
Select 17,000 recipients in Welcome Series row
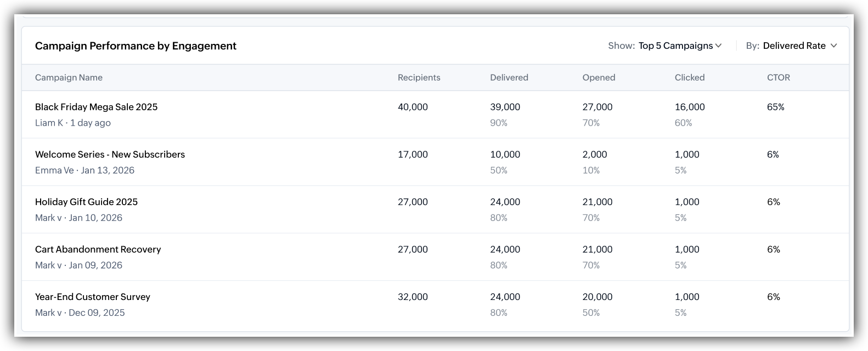(x=413, y=154)
